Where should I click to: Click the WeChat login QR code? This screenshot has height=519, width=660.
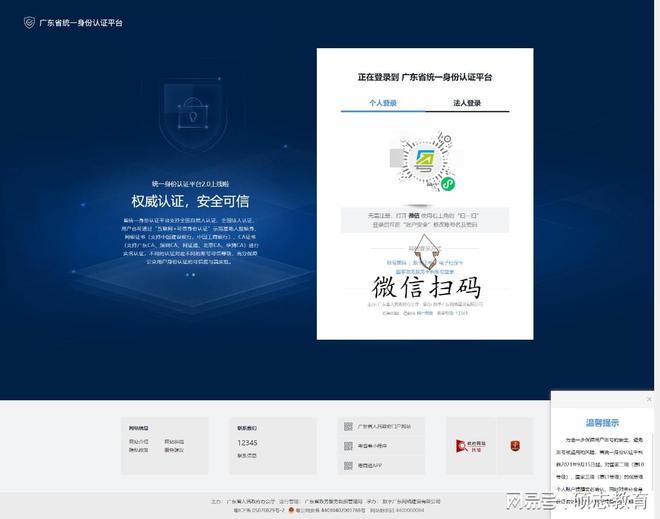pyautogui.click(x=425, y=161)
